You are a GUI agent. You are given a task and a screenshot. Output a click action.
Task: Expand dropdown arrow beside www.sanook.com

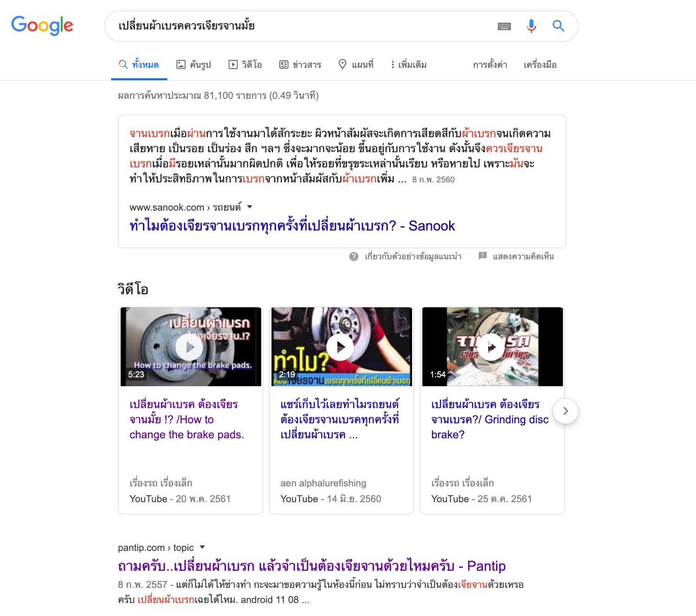tap(250, 207)
